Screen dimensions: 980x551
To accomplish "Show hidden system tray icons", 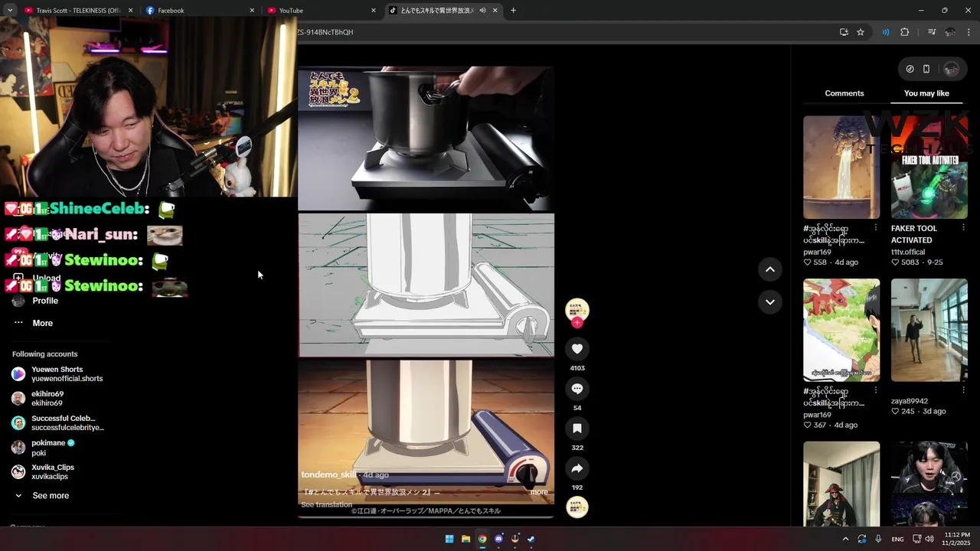I will tap(845, 539).
